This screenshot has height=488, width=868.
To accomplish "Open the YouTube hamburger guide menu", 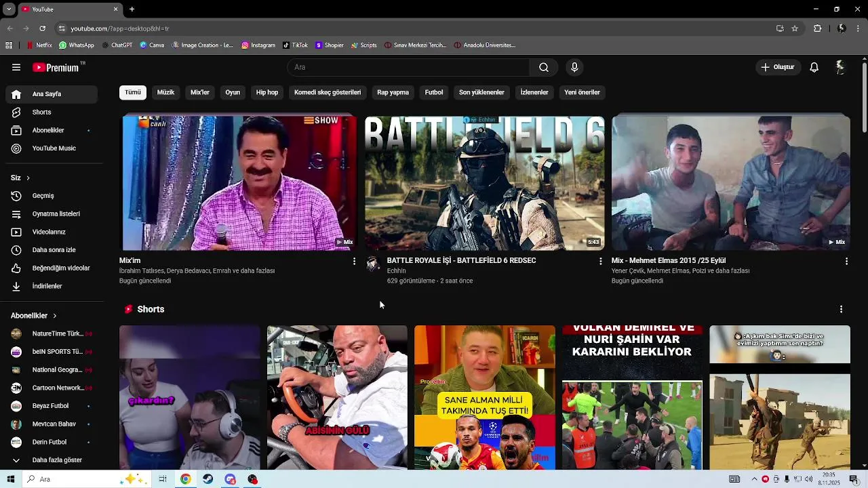I will (x=16, y=67).
